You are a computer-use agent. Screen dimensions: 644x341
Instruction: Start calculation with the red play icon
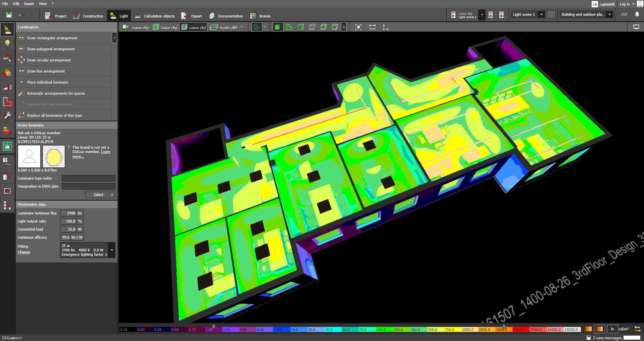[x=453, y=15]
